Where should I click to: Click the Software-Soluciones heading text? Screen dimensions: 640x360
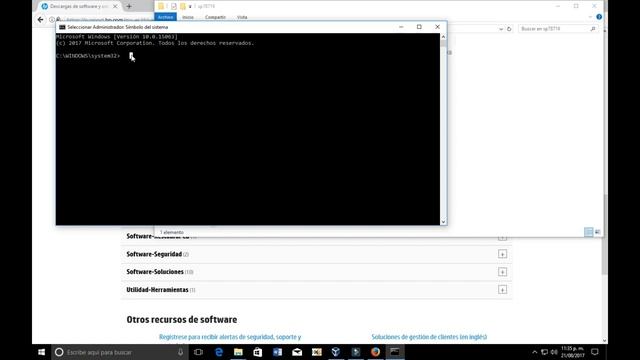(x=155, y=272)
